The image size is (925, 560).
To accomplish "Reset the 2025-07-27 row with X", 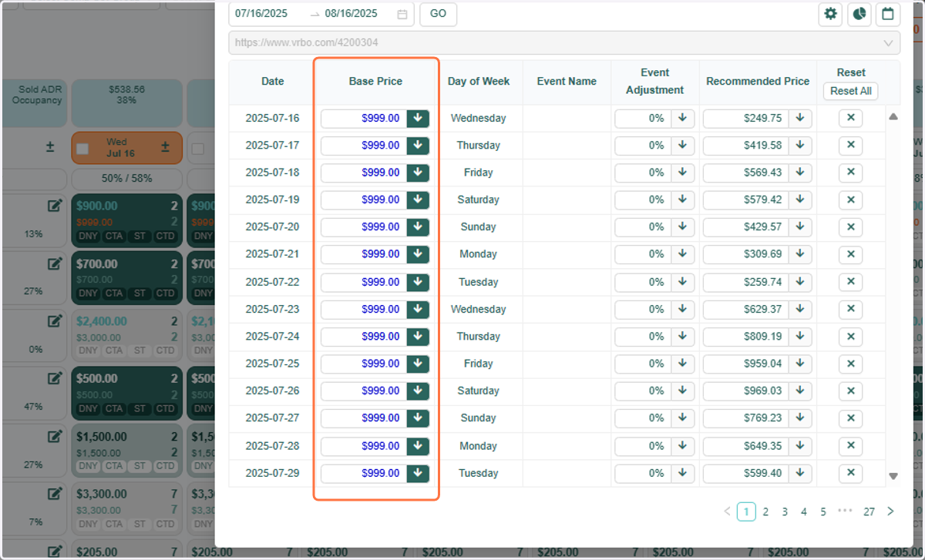I will [x=851, y=418].
